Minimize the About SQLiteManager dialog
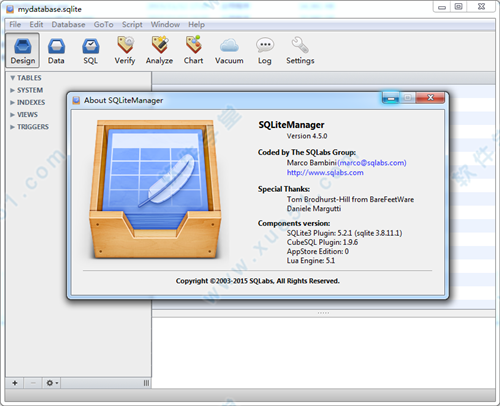The height and width of the screenshot is (406, 500). 391,98
